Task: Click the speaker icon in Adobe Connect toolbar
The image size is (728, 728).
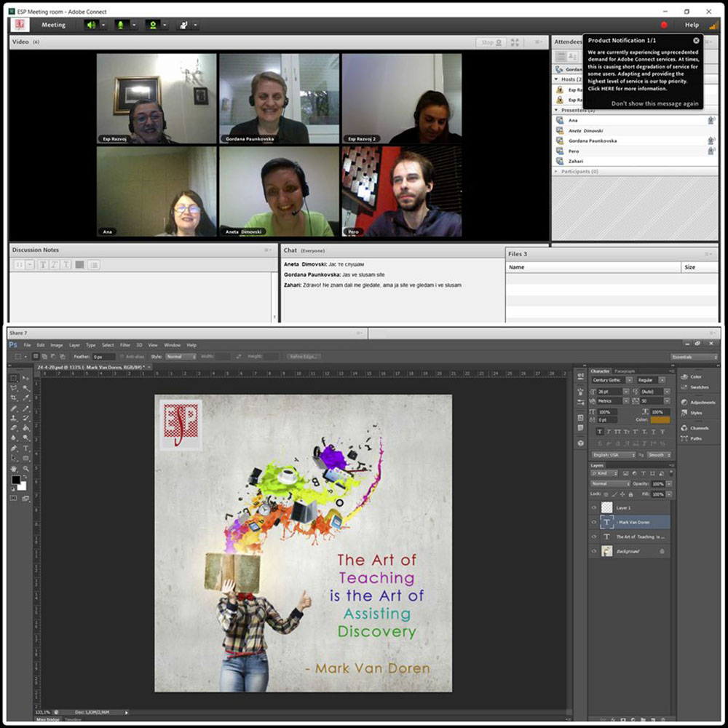Action: (x=92, y=25)
